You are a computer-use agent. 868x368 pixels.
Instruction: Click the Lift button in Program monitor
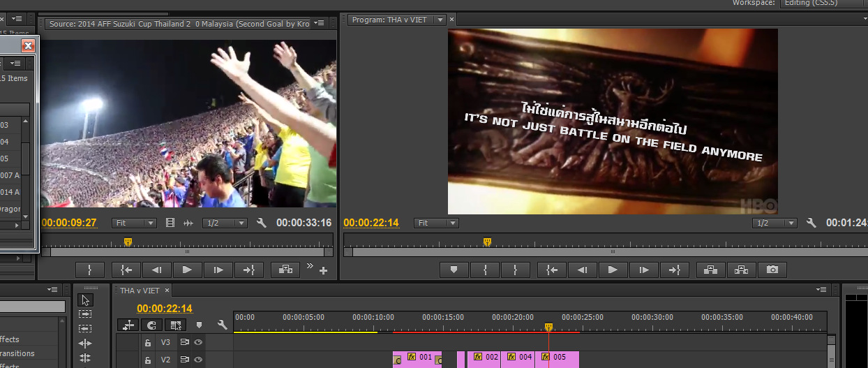pyautogui.click(x=710, y=270)
